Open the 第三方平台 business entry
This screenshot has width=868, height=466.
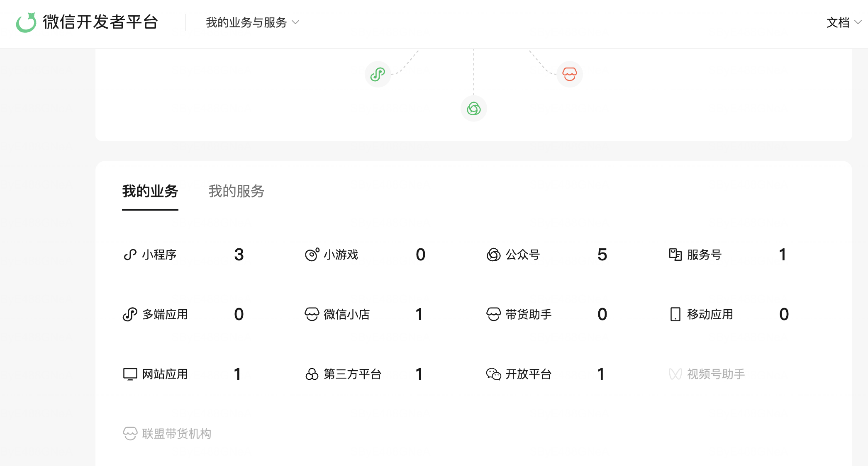353,374
